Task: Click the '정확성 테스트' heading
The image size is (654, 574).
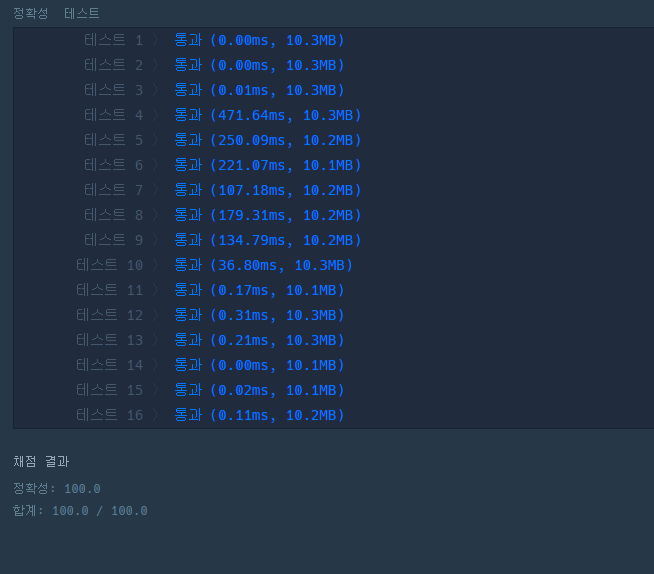Action: (56, 13)
